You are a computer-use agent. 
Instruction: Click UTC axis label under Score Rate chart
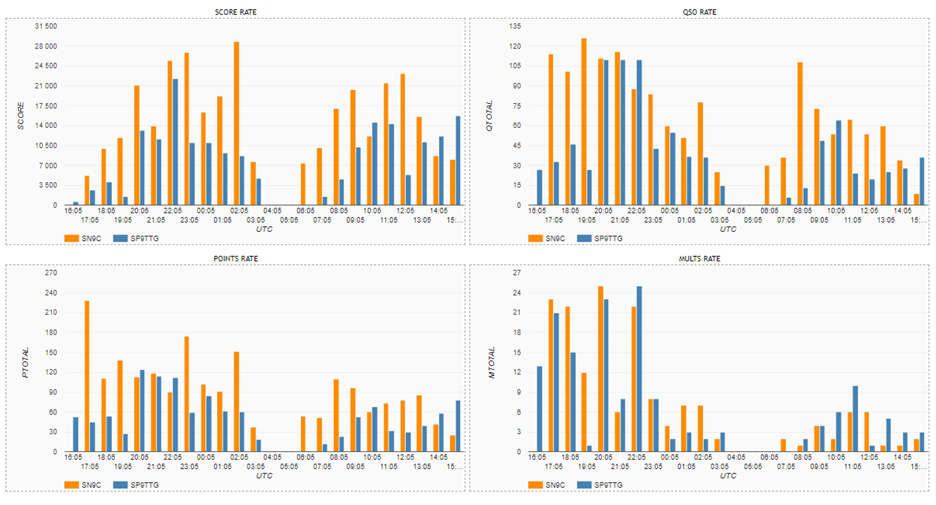pos(257,228)
